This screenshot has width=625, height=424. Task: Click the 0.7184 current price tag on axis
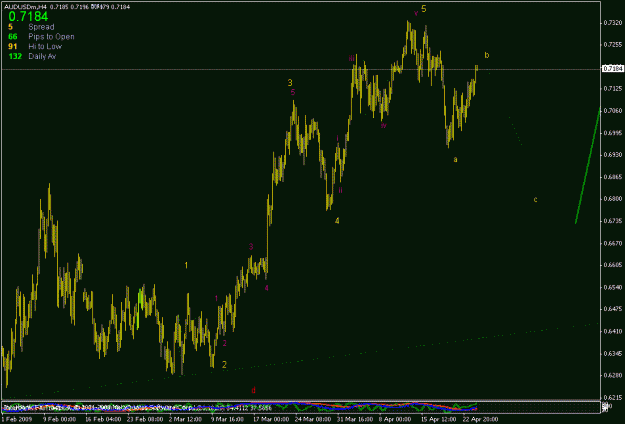[613, 69]
